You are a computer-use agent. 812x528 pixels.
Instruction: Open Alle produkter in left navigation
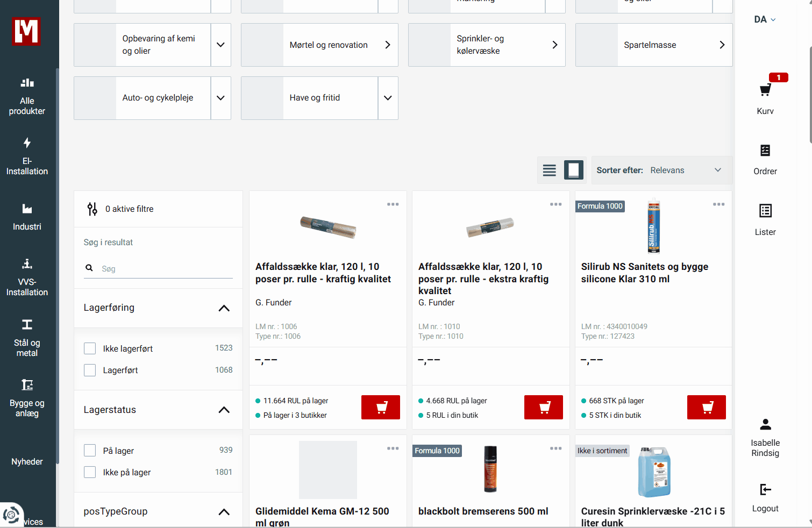[x=27, y=97]
